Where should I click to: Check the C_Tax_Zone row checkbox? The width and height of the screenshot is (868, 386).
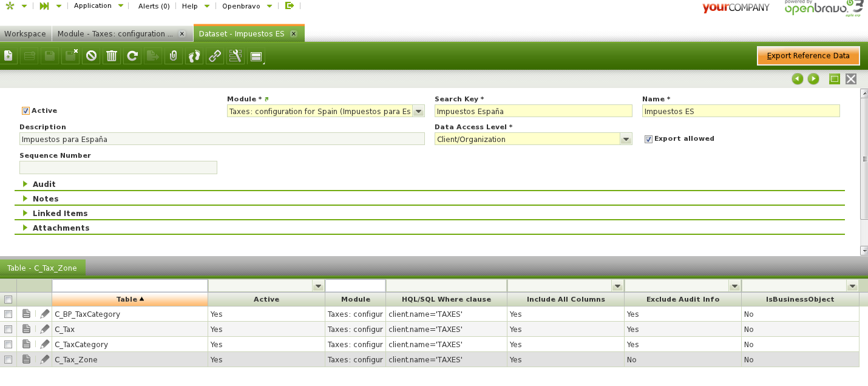click(x=8, y=359)
